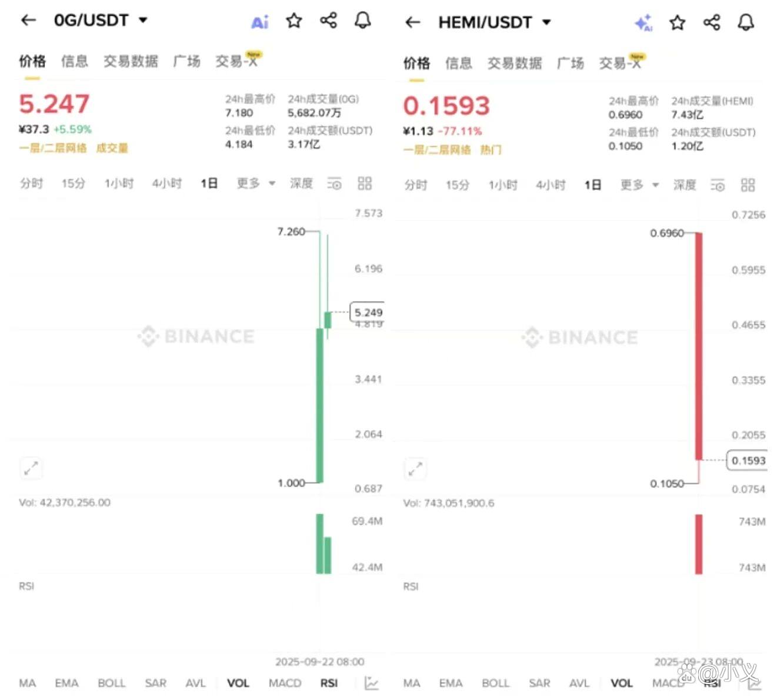Viewport: 774px width, 700px height.
Task: Open the 信息 tab on HEMI panel
Action: (x=458, y=63)
